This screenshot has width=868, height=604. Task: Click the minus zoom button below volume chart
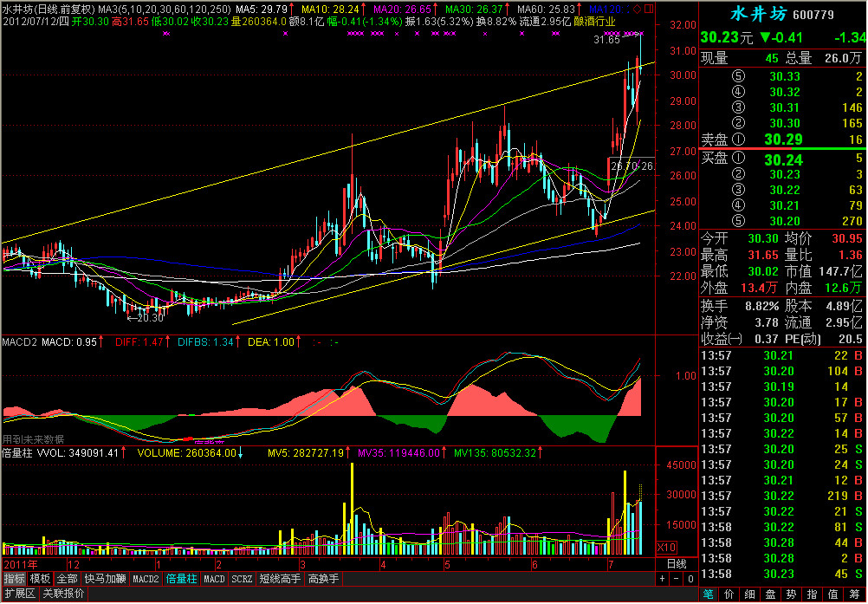pos(677,579)
